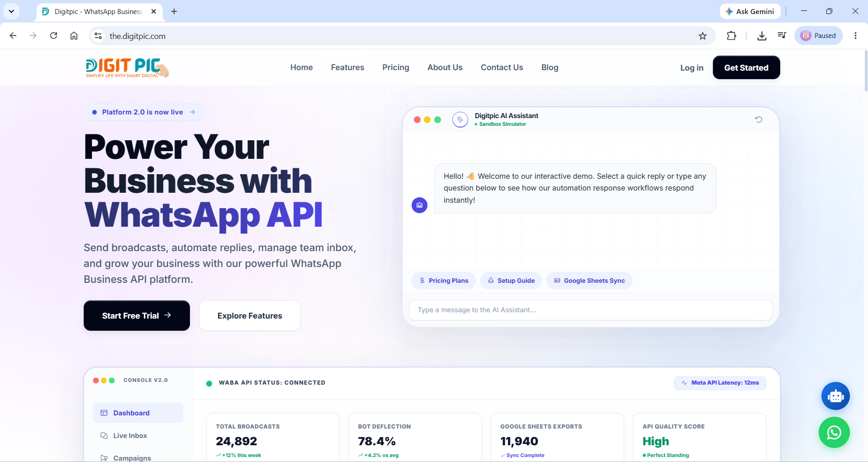Click the bot avatar beside welcome message

[419, 205]
